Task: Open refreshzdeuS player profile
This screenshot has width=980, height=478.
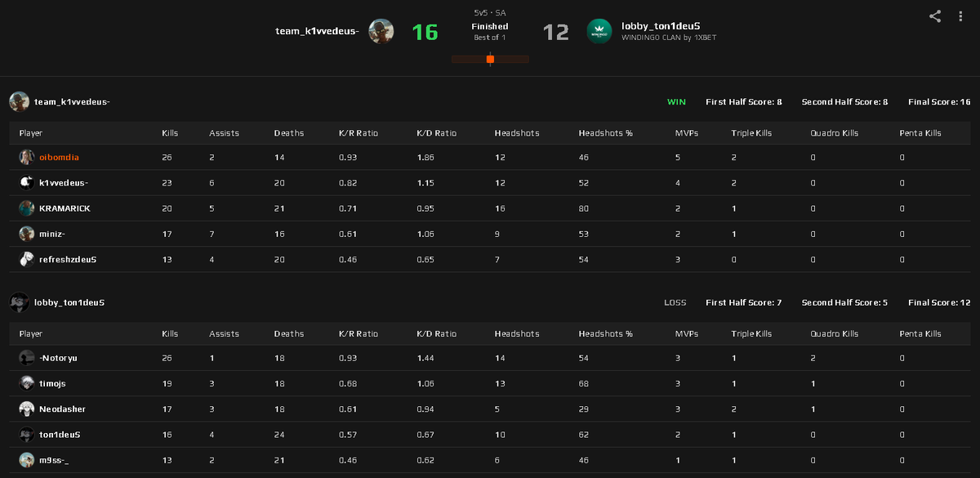Action: [68, 259]
